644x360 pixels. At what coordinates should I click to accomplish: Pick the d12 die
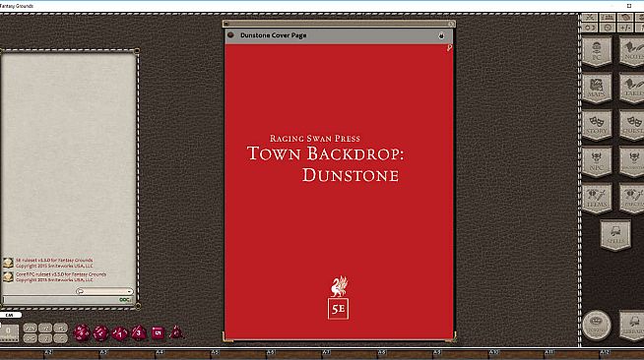[100, 332]
